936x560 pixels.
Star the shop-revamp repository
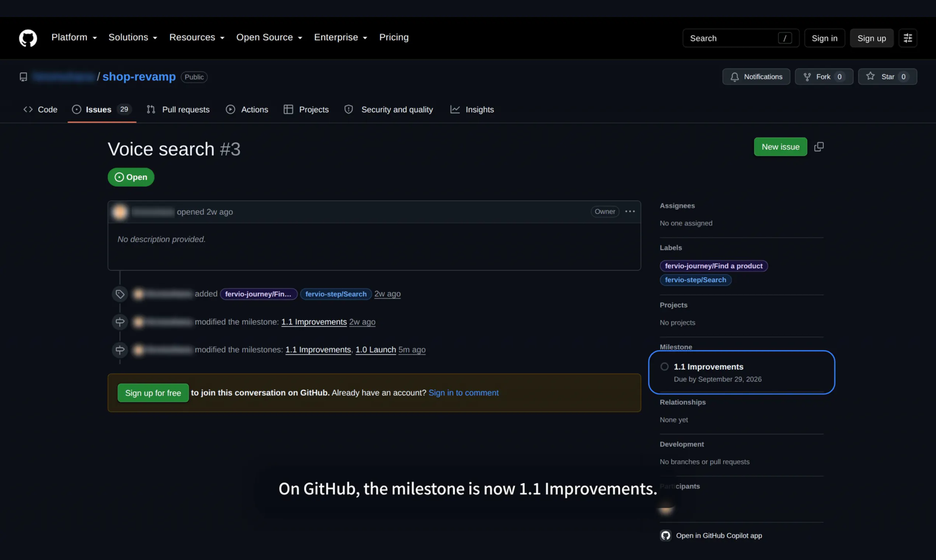888,77
